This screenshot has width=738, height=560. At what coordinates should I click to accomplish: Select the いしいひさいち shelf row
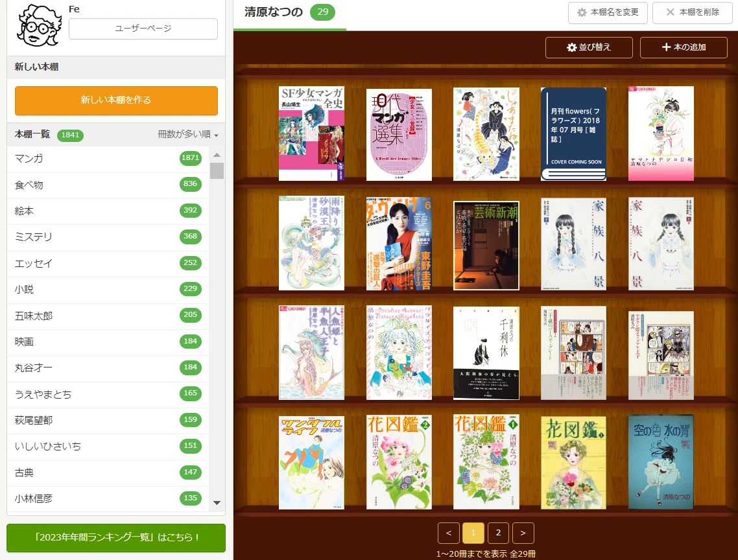click(x=108, y=447)
